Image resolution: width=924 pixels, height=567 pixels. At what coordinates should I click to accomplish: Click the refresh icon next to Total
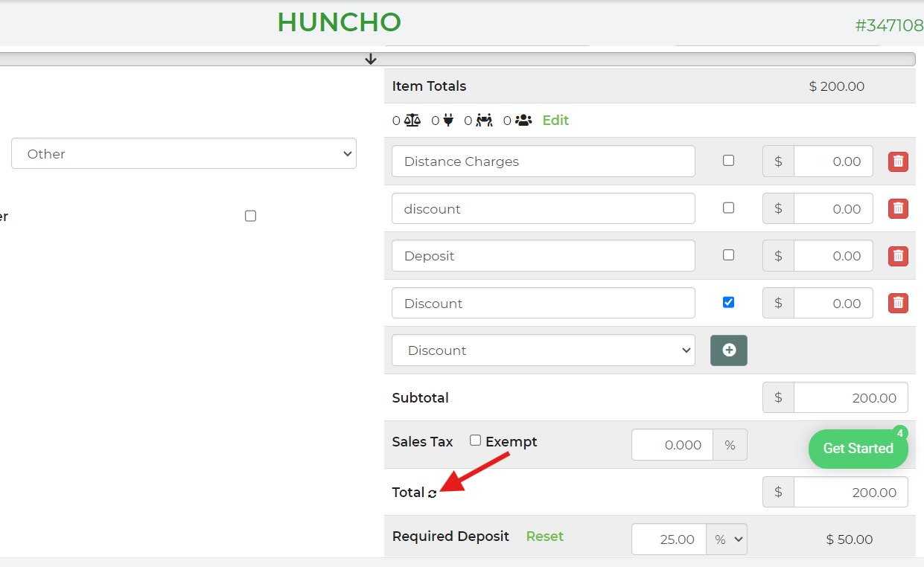433,493
